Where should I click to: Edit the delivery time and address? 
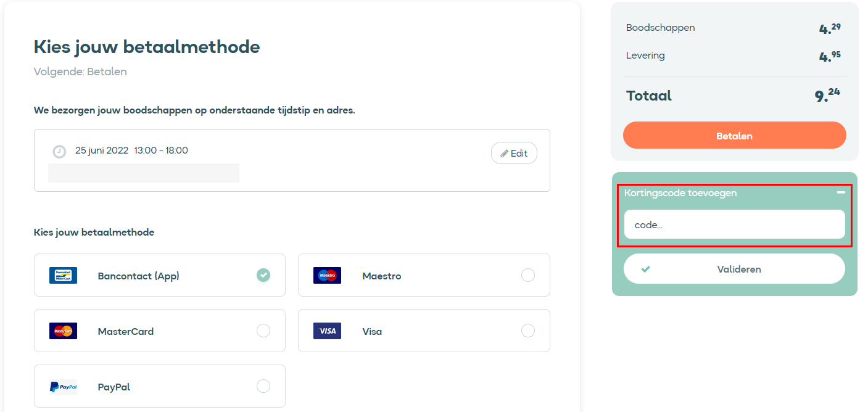[x=514, y=154]
